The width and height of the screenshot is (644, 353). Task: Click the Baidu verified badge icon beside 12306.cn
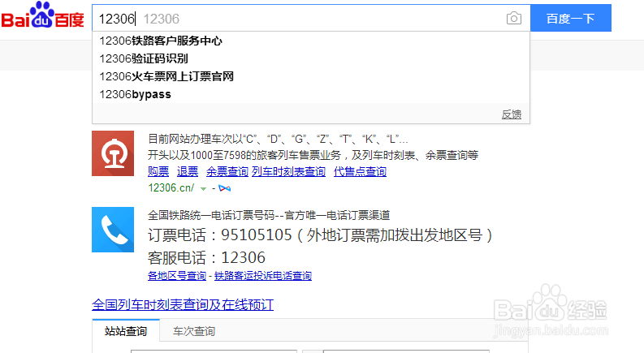click(225, 188)
